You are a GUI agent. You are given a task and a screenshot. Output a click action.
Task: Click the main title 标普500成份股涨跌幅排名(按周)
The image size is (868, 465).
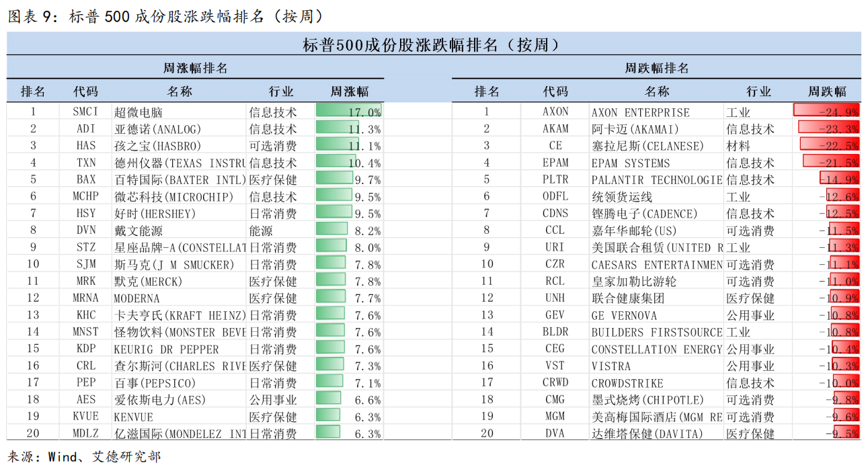430,45
